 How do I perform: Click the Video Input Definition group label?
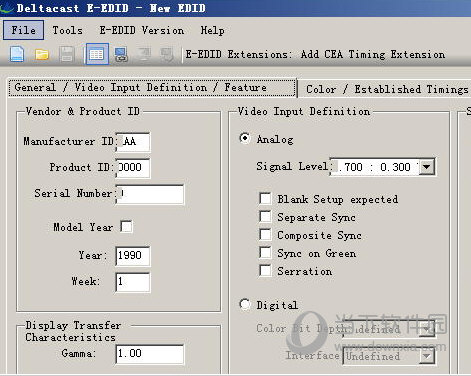(x=304, y=111)
